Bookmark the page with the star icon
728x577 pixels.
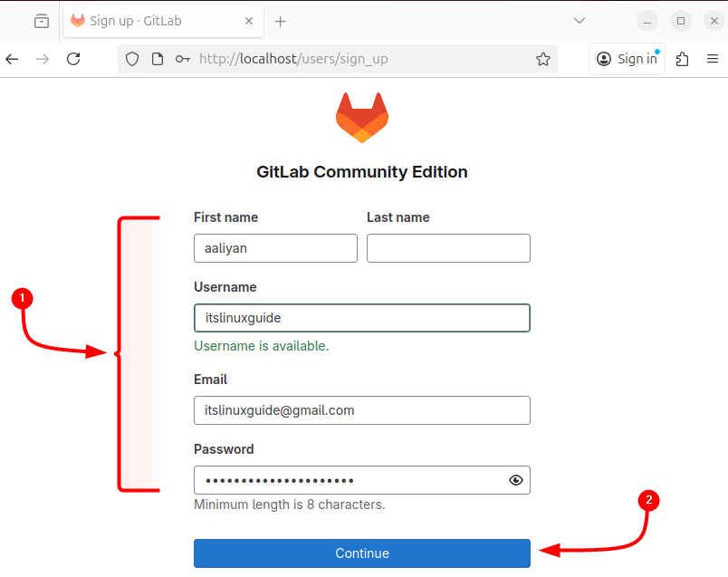(542, 58)
